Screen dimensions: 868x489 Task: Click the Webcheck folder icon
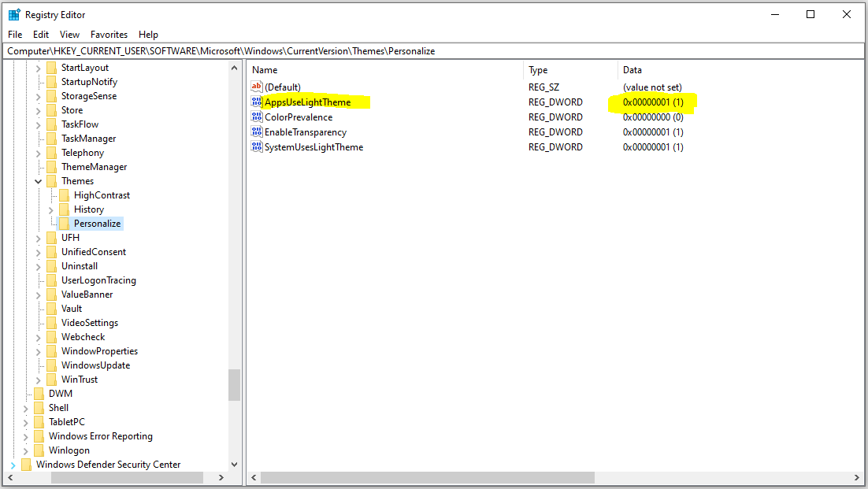coord(51,337)
